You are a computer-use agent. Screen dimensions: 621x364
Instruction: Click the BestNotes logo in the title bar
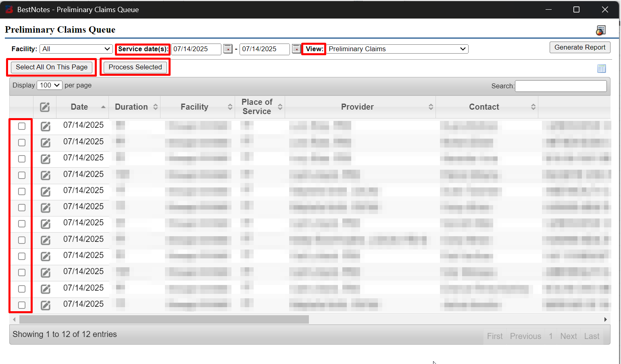[9, 9]
